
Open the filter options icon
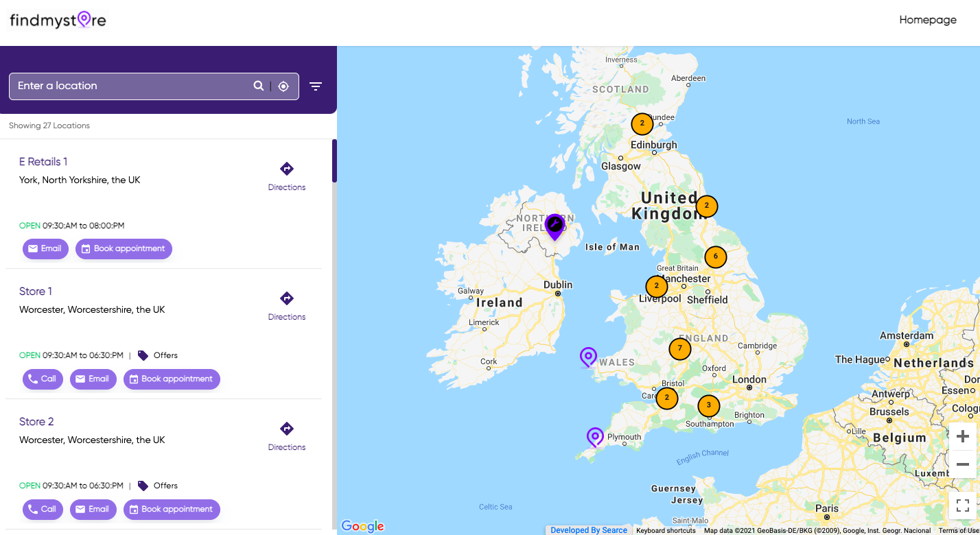(316, 86)
